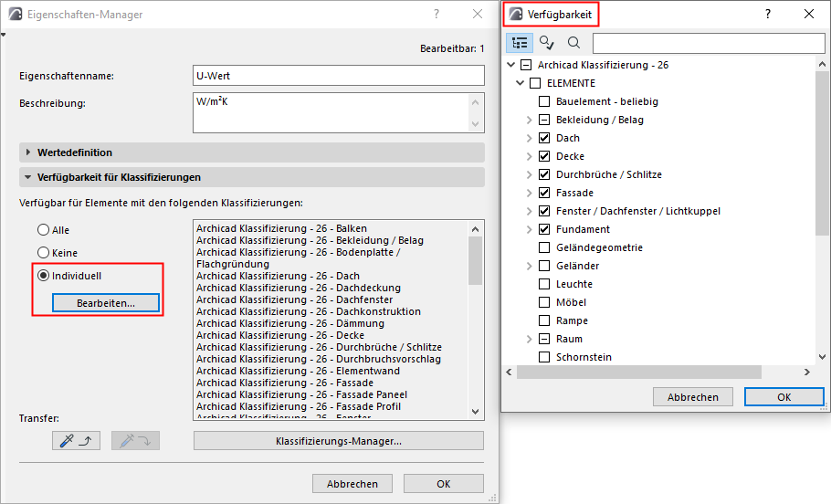Viewport: 831px width, 504px height.
Task: Uncheck the Decke checkbox
Action: 544,156
